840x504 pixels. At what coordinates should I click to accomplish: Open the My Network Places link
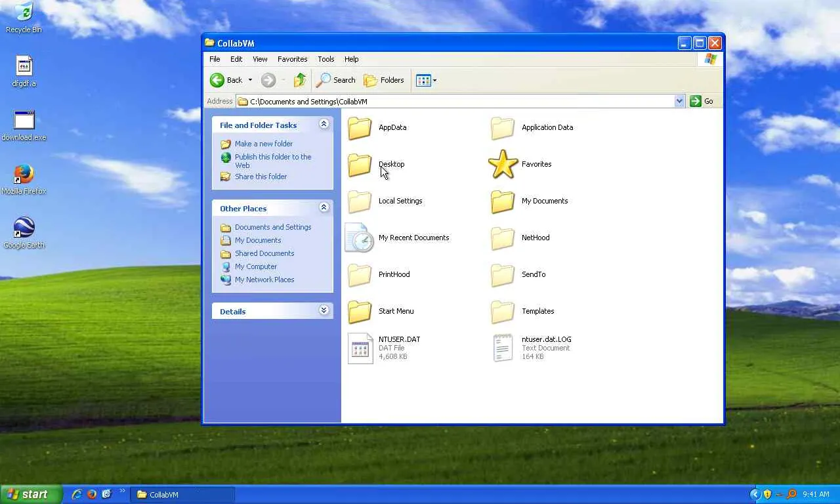264,280
